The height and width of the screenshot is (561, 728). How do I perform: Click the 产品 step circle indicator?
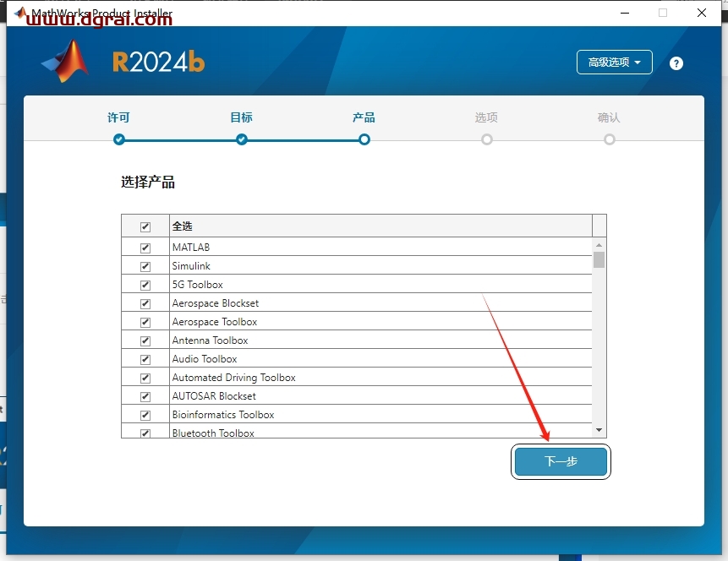click(x=364, y=139)
